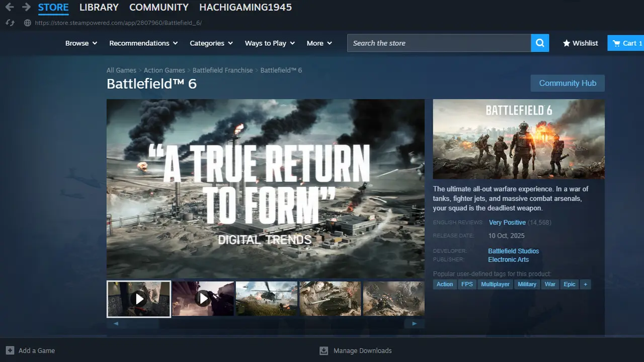
Task: Open publisher Electronic Arts link
Action: (508, 259)
